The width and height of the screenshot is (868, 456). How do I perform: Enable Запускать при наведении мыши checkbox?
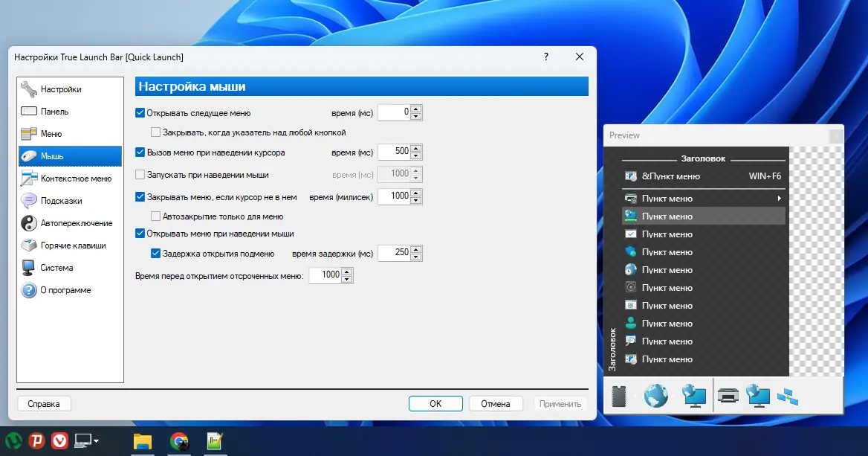click(140, 175)
